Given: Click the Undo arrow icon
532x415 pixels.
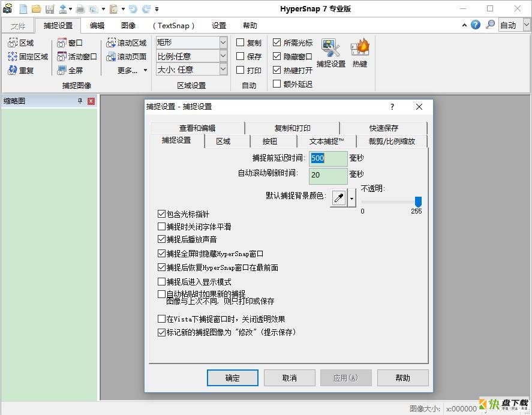Looking at the screenshot, I should tap(133, 9).
